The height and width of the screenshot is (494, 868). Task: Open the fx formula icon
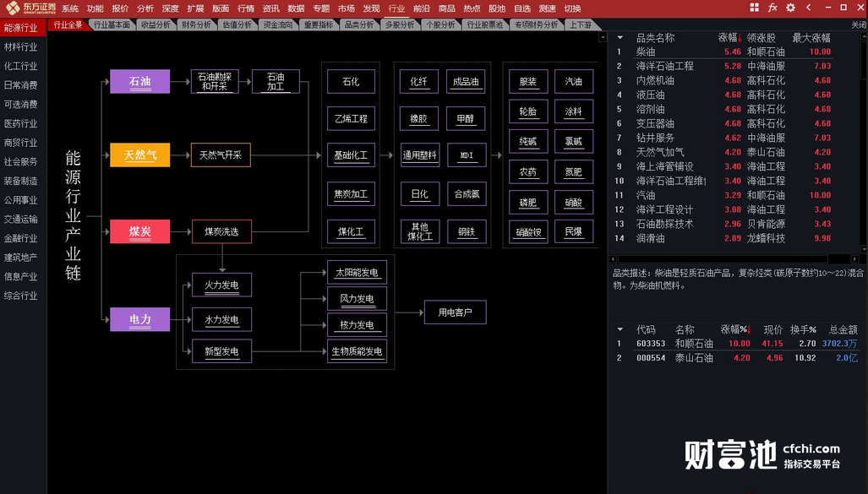(x=772, y=8)
